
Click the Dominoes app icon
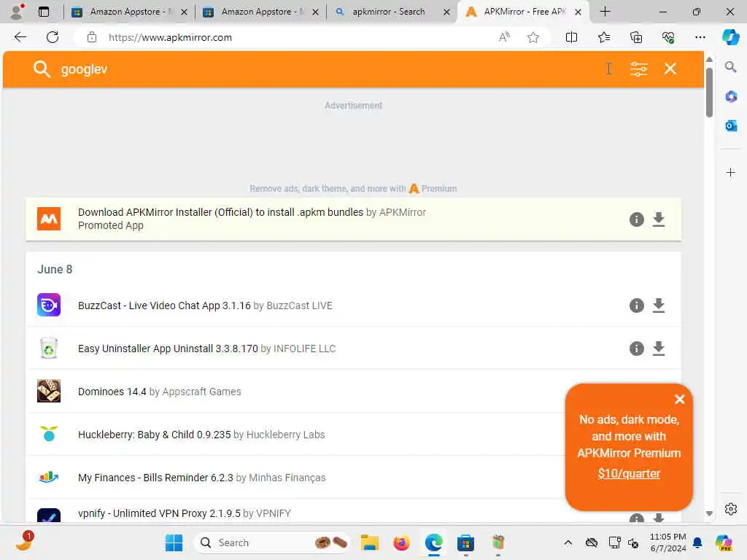[x=49, y=391]
